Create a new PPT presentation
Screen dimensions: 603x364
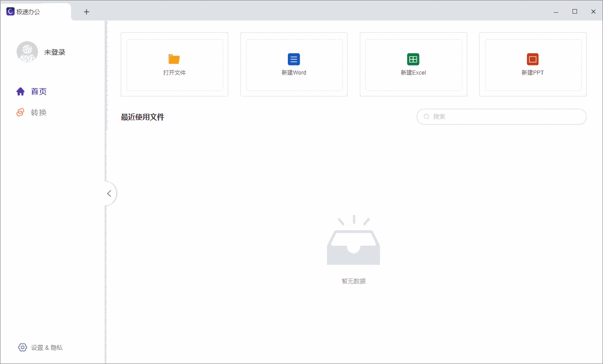[x=532, y=59]
